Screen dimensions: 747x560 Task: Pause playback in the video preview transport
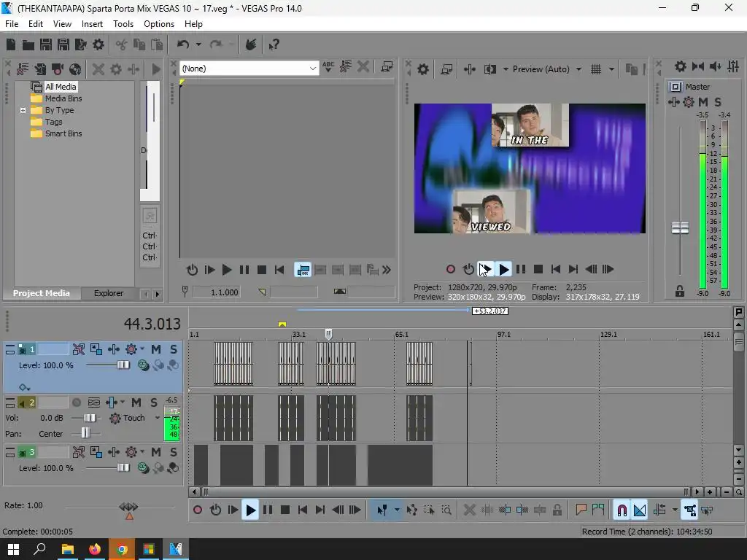pos(521,270)
